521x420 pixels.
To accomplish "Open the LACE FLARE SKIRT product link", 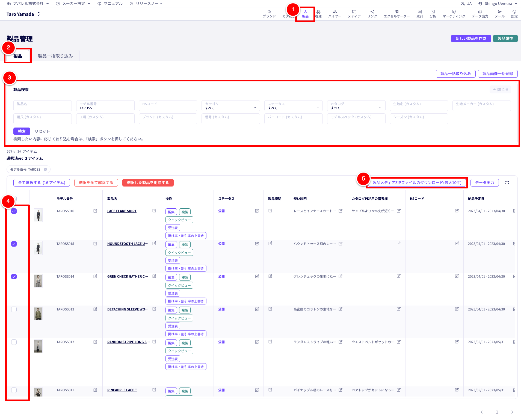I will coord(122,211).
